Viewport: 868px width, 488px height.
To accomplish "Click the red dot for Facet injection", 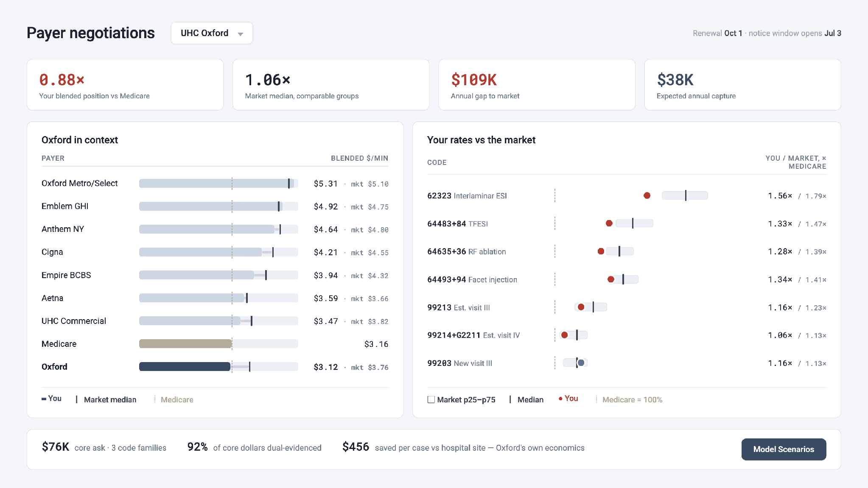I will 611,279.
